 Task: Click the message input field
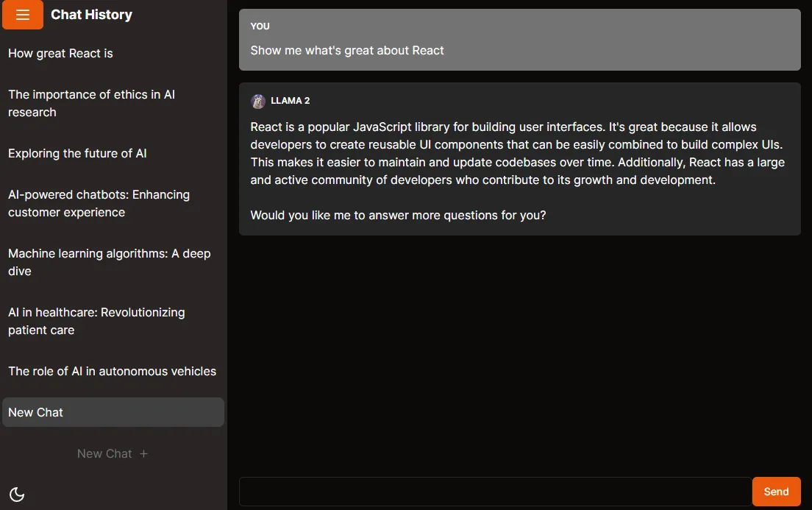(493, 491)
